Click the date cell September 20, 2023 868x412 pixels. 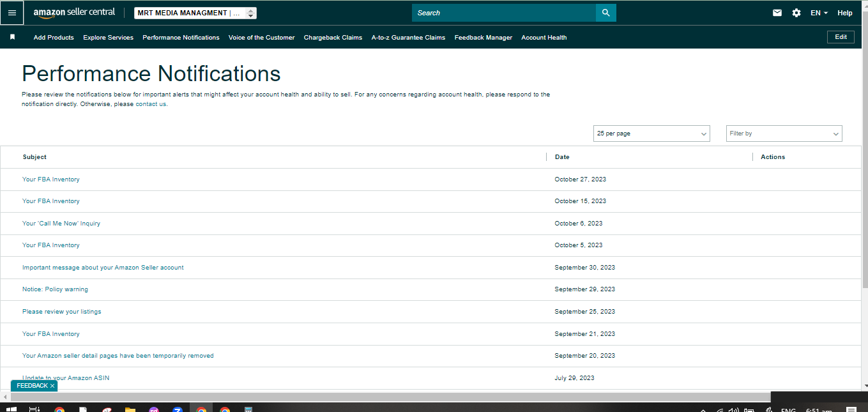(585, 356)
